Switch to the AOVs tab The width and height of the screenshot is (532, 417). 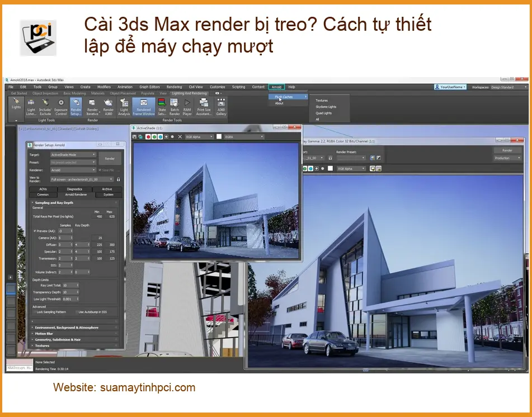coord(43,189)
